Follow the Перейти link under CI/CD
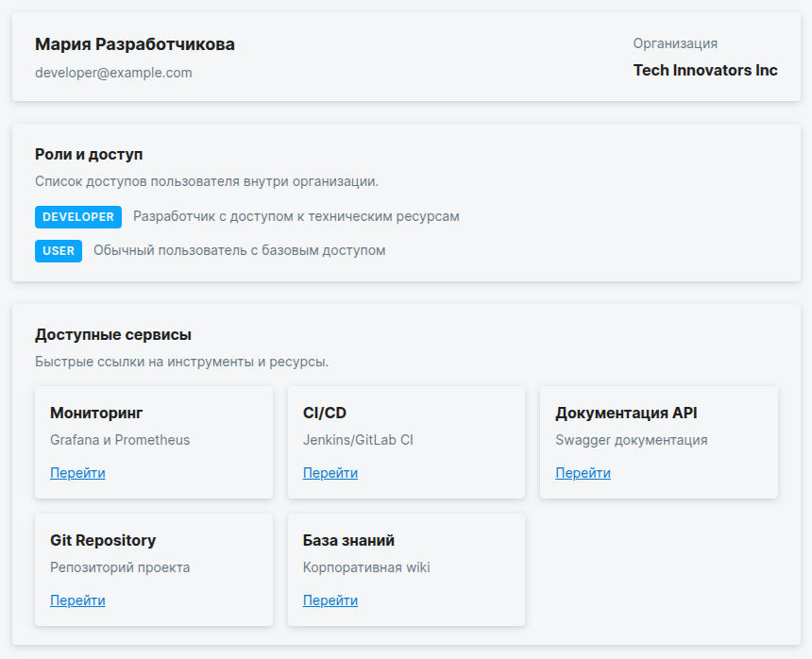 click(330, 473)
